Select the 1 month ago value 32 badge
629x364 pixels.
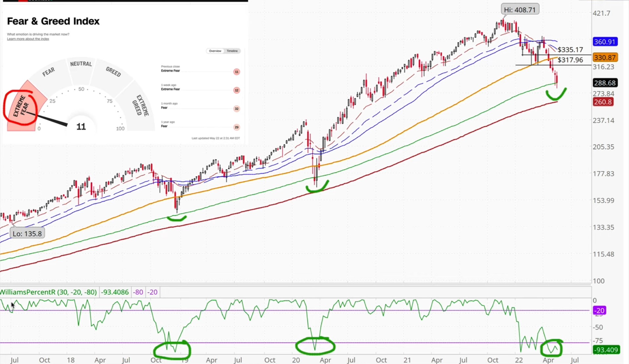click(x=237, y=108)
